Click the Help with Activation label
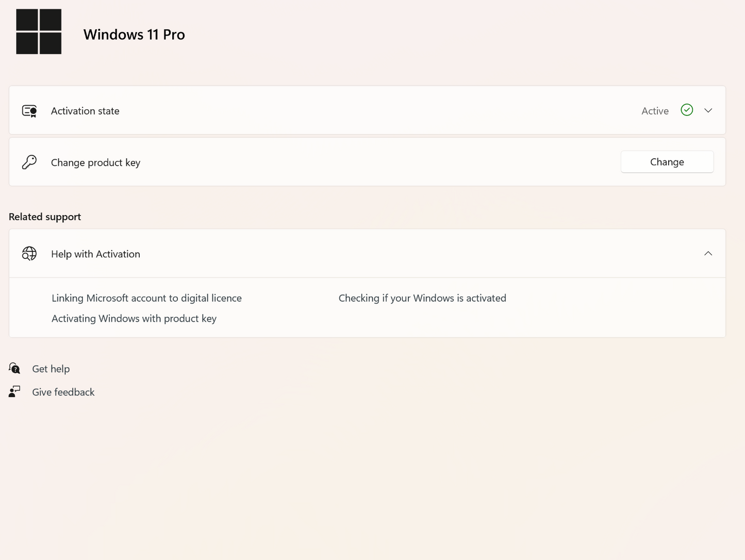Screen dimensions: 745x560 [95, 254]
